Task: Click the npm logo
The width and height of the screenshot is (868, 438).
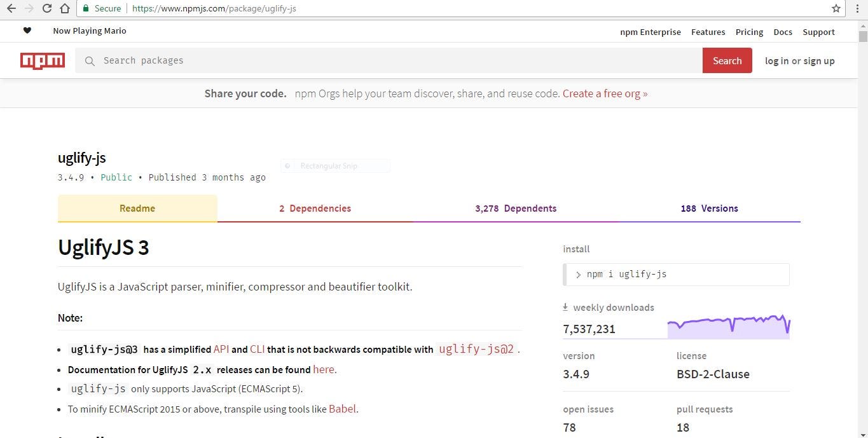Action: tap(43, 60)
